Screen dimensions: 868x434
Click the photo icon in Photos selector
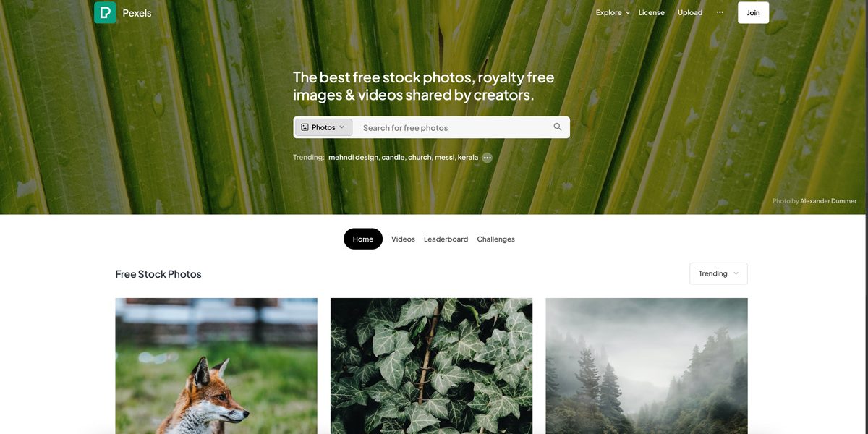[305, 127]
